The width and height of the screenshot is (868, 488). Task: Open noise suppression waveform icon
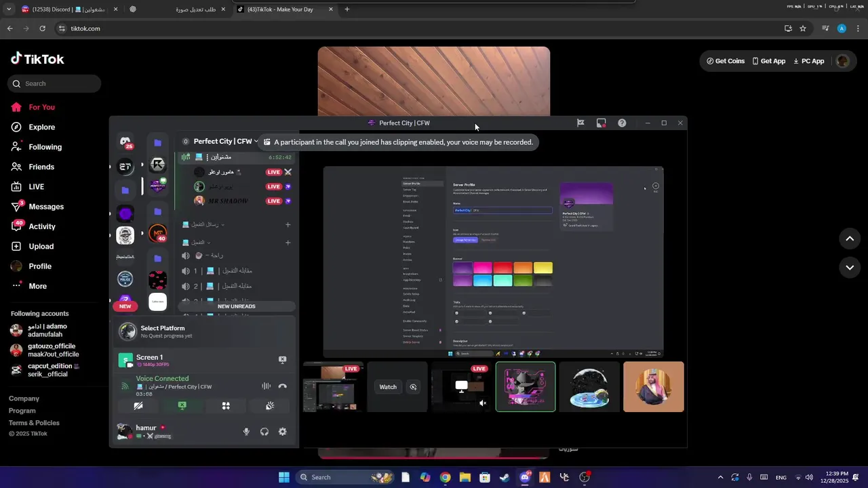coord(266,386)
